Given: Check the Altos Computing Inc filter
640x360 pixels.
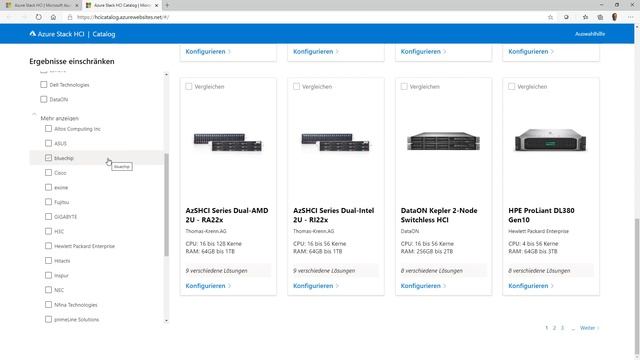Looking at the screenshot, I should 49,129.
